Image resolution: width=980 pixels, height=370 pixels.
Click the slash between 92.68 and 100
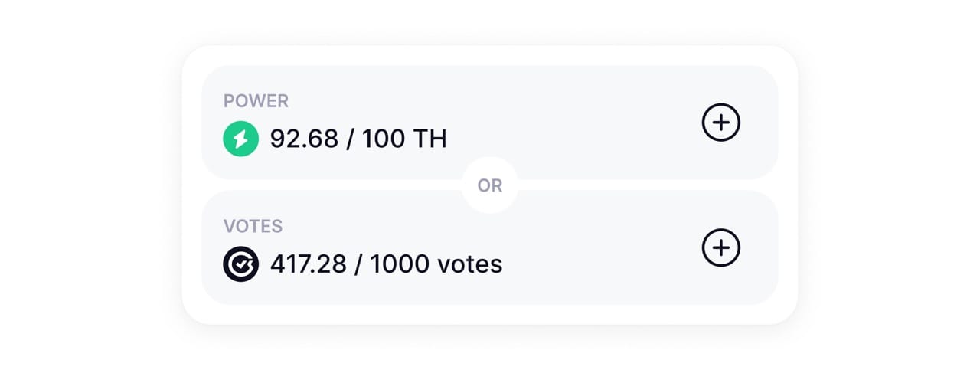point(351,139)
